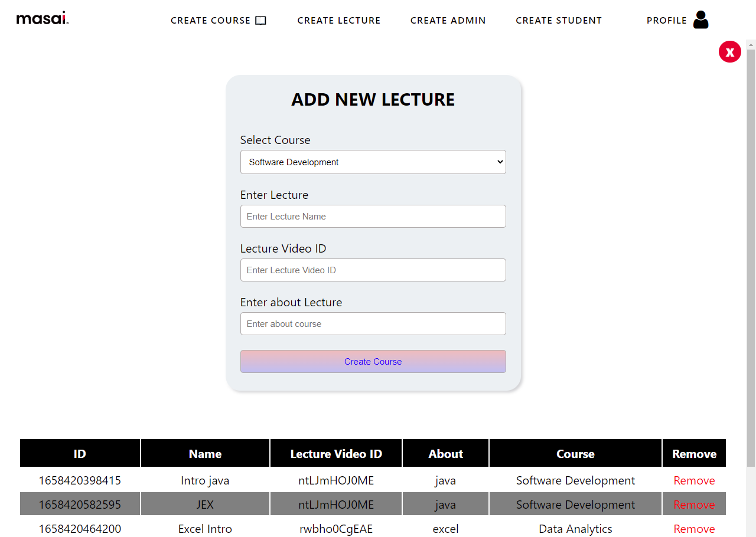Remove the Intro java lecture
Viewport: 756px width, 537px height.
694,480
